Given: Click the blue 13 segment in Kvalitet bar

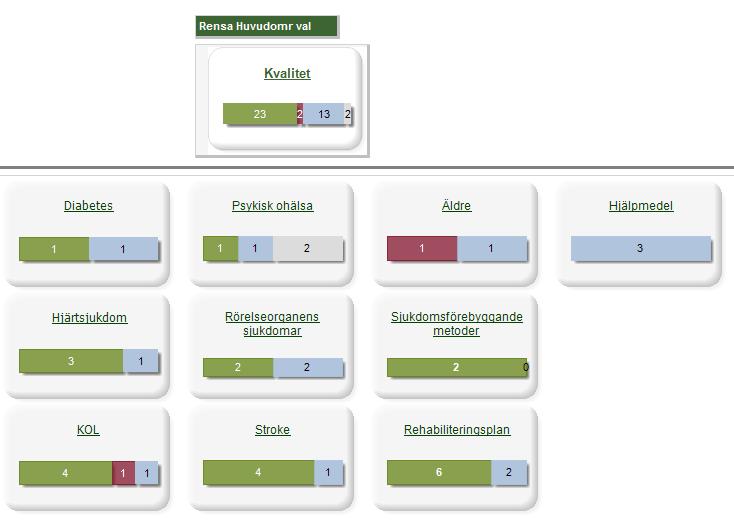Looking at the screenshot, I should point(324,114).
